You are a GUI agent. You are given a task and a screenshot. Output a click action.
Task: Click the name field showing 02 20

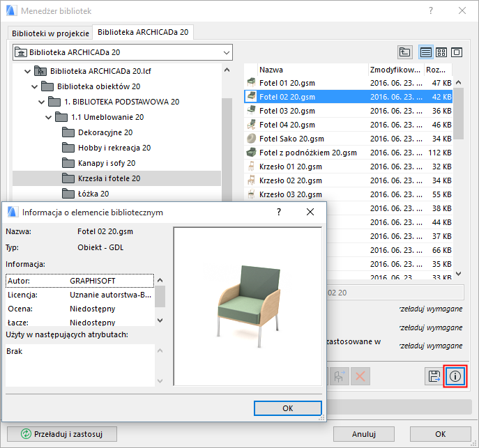click(395, 293)
